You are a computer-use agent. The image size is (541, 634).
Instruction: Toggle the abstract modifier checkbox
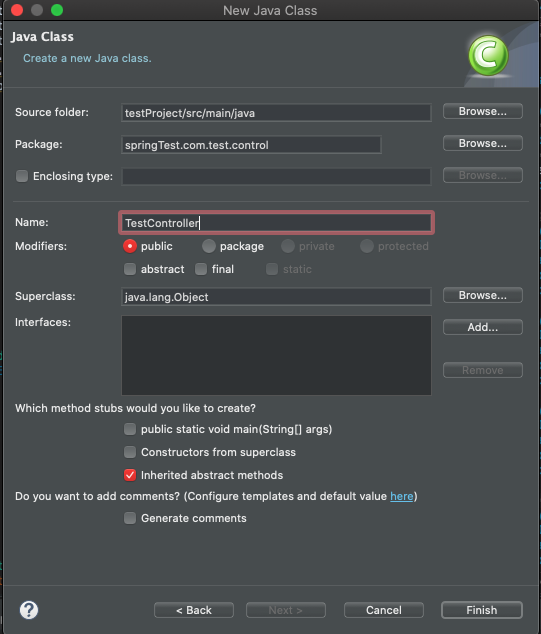click(x=130, y=269)
